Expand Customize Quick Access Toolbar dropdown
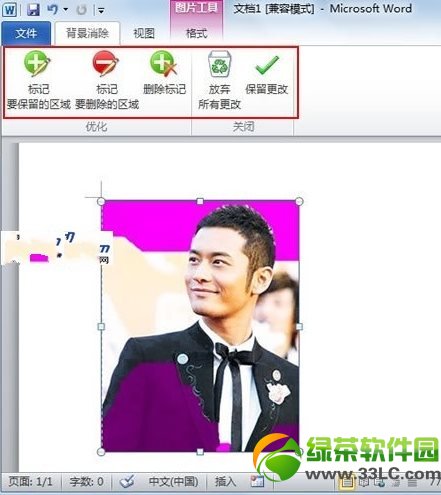The image size is (441, 495). (101, 11)
